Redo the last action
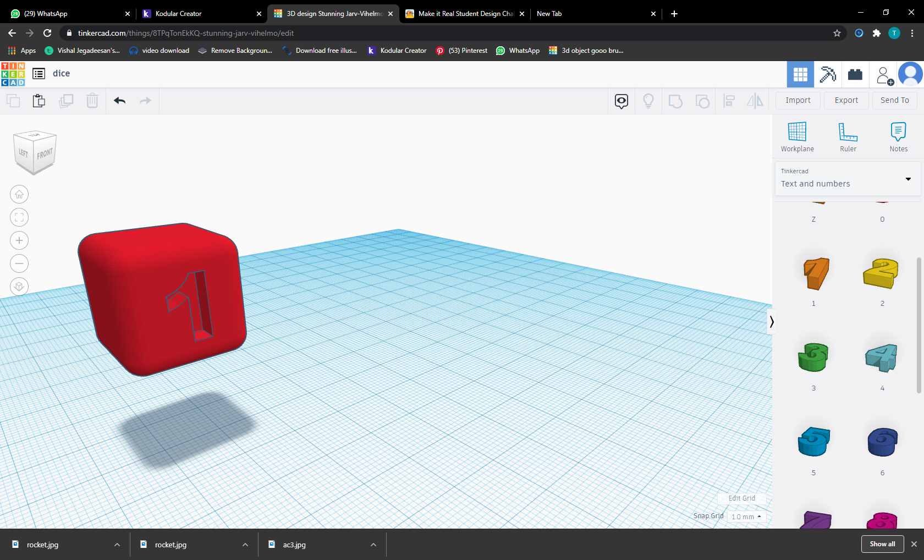Screen dimensions: 924x560 [145, 101]
